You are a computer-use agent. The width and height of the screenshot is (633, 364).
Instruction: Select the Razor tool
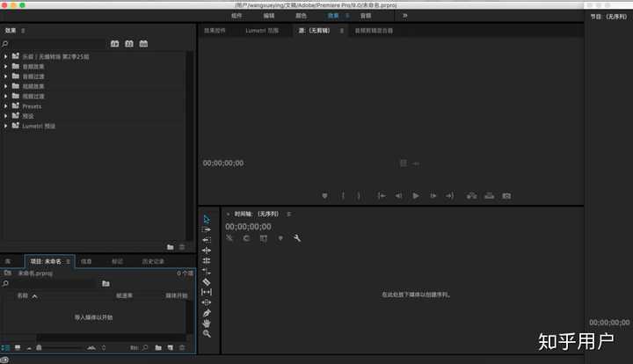click(x=207, y=281)
